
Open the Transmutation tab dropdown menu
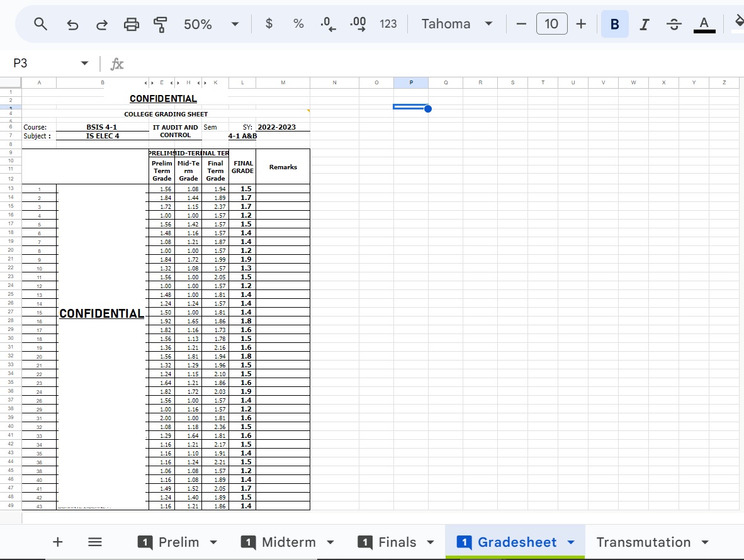click(x=705, y=542)
